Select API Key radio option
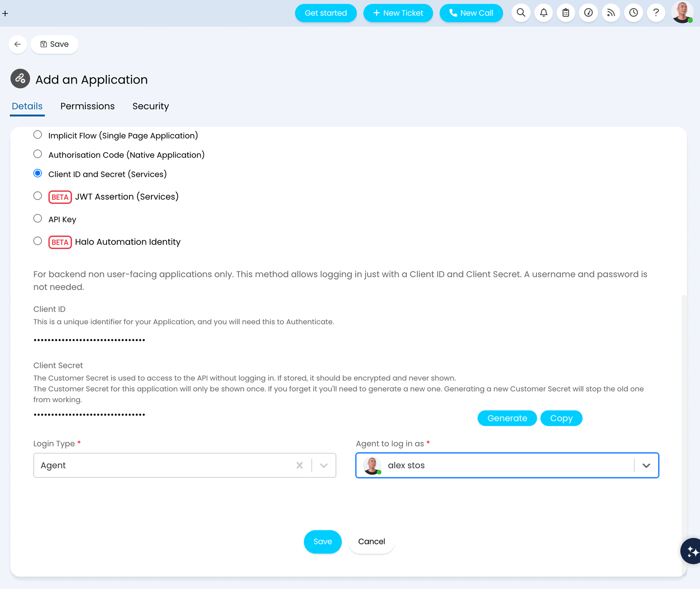 (x=38, y=218)
